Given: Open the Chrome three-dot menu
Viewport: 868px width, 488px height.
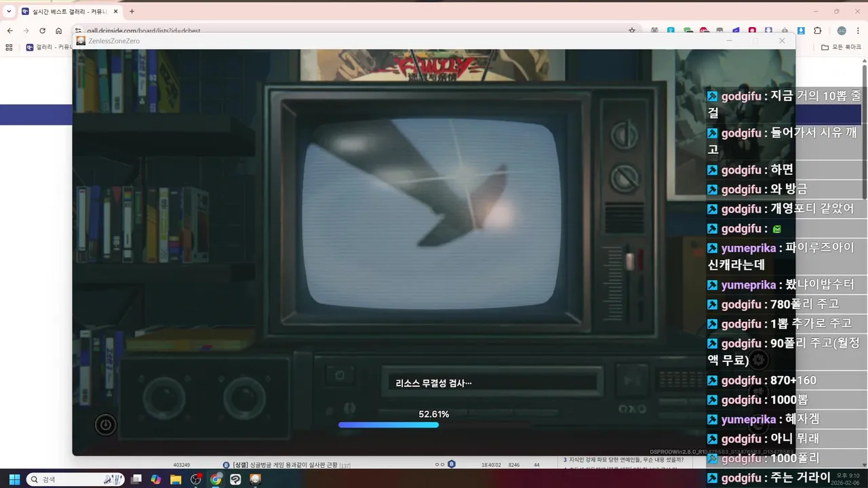Looking at the screenshot, I should [x=858, y=30].
